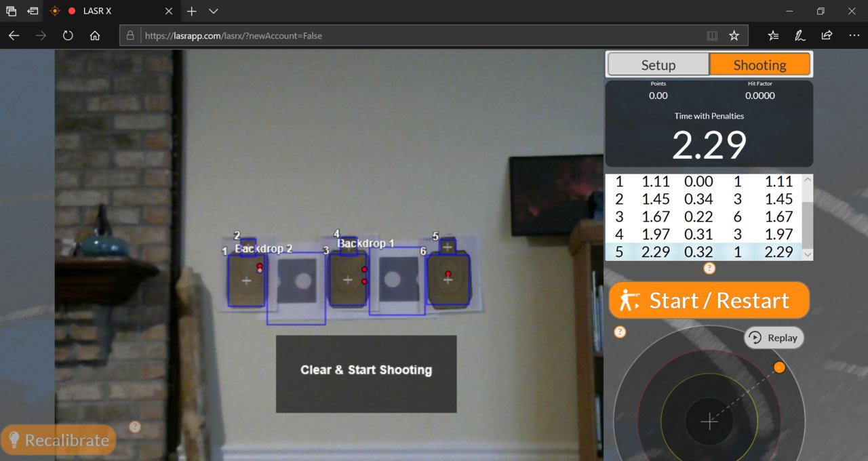Viewport: 868px width, 461px height.
Task: Select target zone 3 in the camera view
Action: (348, 279)
